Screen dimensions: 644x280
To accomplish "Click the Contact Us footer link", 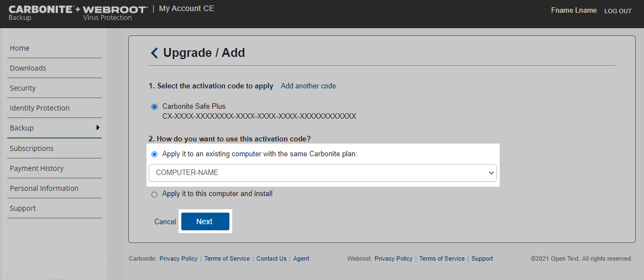I will coord(271,258).
